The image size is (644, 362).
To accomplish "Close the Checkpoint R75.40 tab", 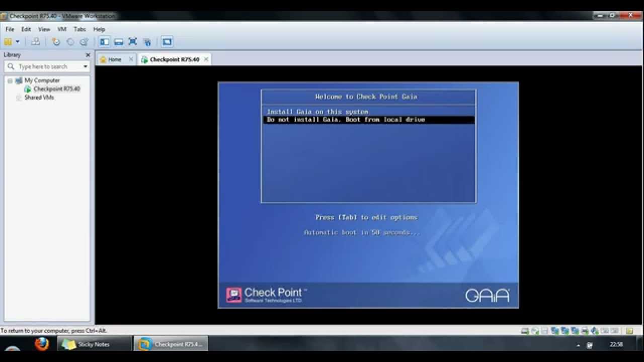I will (x=206, y=59).
